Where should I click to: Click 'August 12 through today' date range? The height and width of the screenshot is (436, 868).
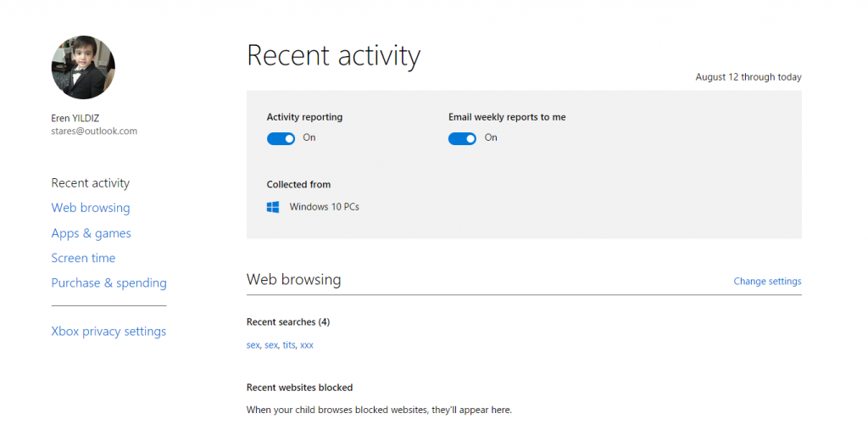pyautogui.click(x=748, y=77)
